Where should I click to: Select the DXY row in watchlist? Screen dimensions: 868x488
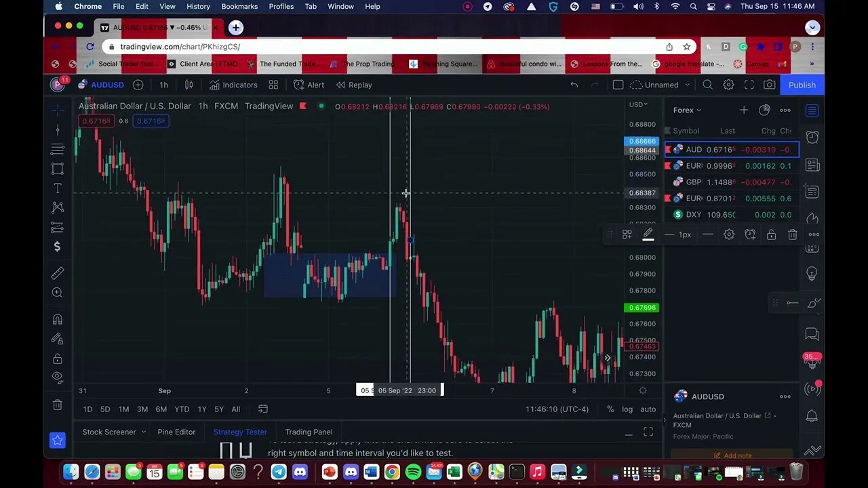(732, 214)
